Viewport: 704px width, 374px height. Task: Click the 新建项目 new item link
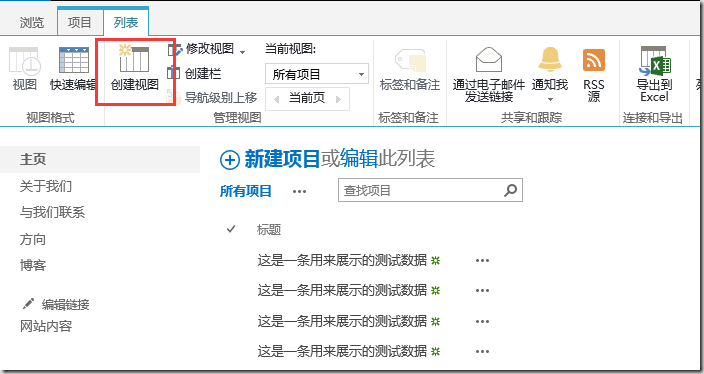(282, 159)
